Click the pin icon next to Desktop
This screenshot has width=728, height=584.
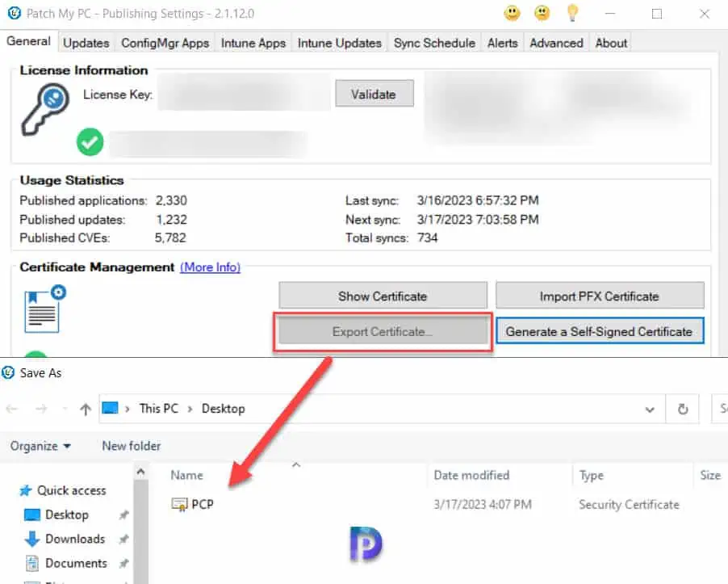pos(123,515)
